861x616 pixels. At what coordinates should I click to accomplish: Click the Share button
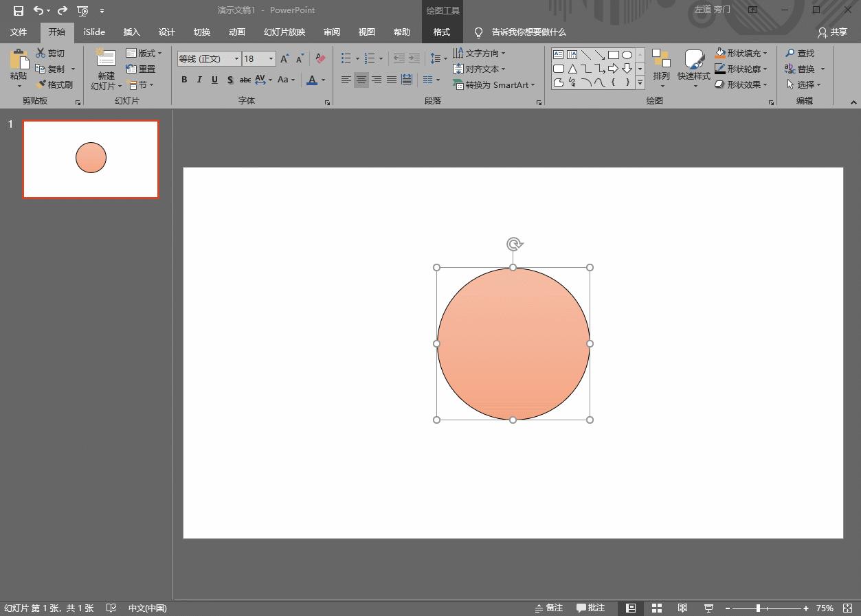coord(832,32)
